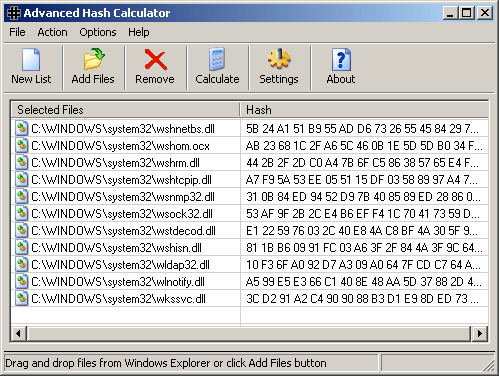Select file icon beside wsock32.dll

pyautogui.click(x=21, y=213)
